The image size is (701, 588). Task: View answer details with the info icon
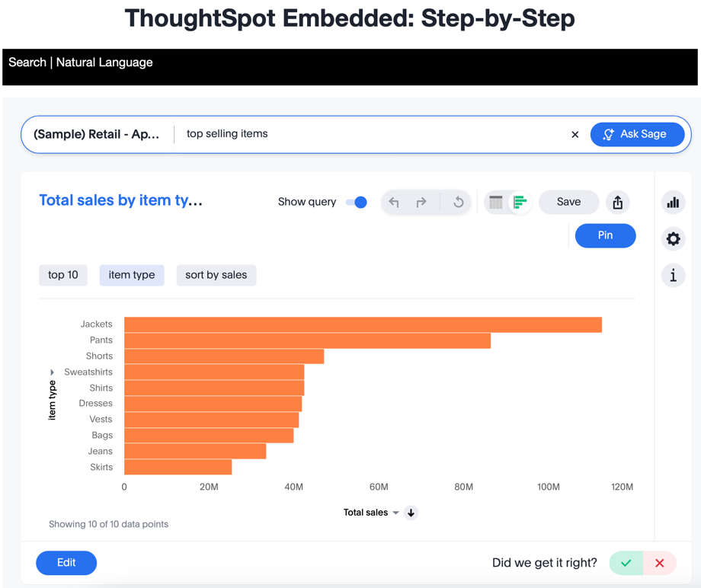click(x=673, y=275)
